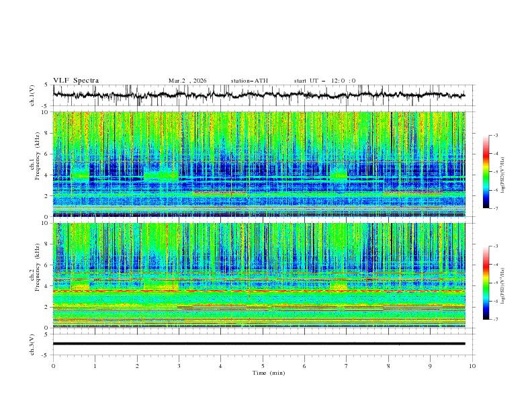This screenshot has width=532, height=411.
Task: Click the "5" tick on ch.1(V) axis
Action: (x=46, y=85)
